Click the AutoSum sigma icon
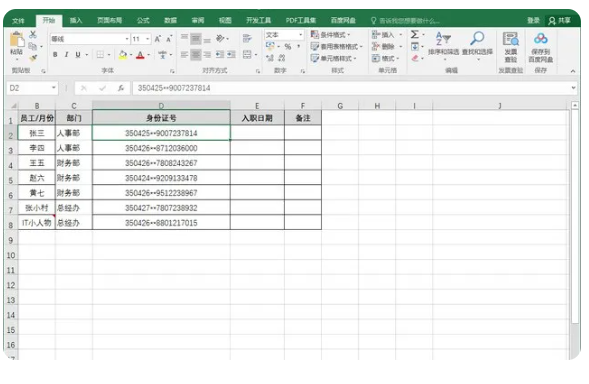 point(415,35)
